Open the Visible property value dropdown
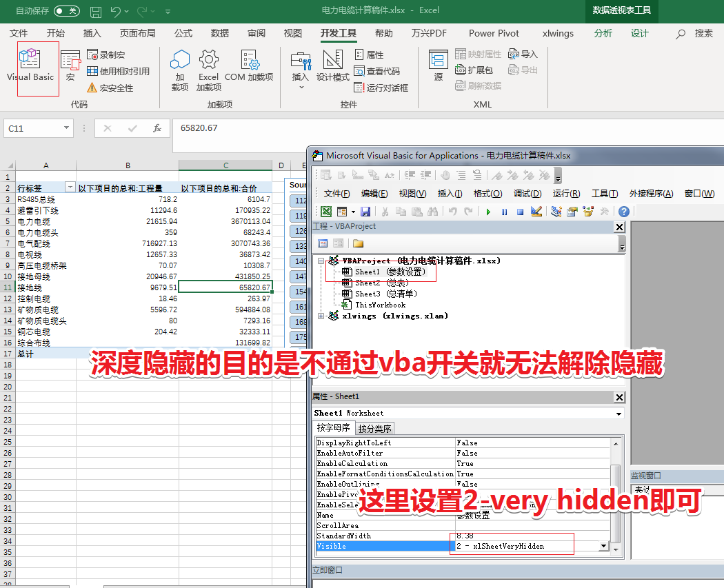The image size is (724, 588). tap(603, 546)
